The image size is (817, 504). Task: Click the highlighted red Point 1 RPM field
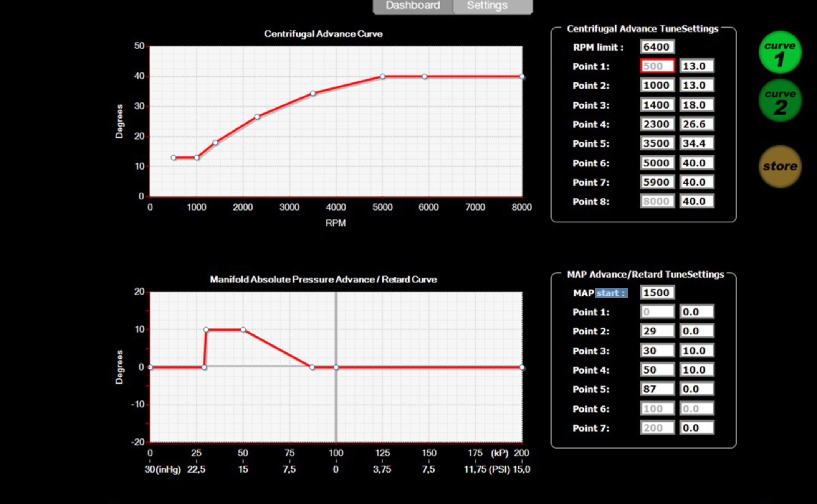pos(657,66)
